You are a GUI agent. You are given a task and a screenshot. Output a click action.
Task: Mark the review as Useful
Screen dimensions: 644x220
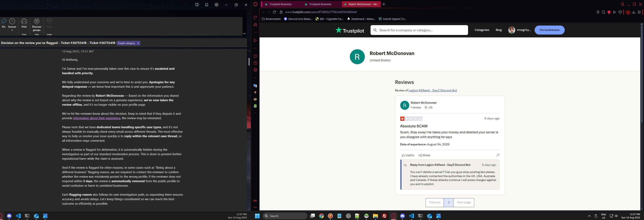coord(408,155)
